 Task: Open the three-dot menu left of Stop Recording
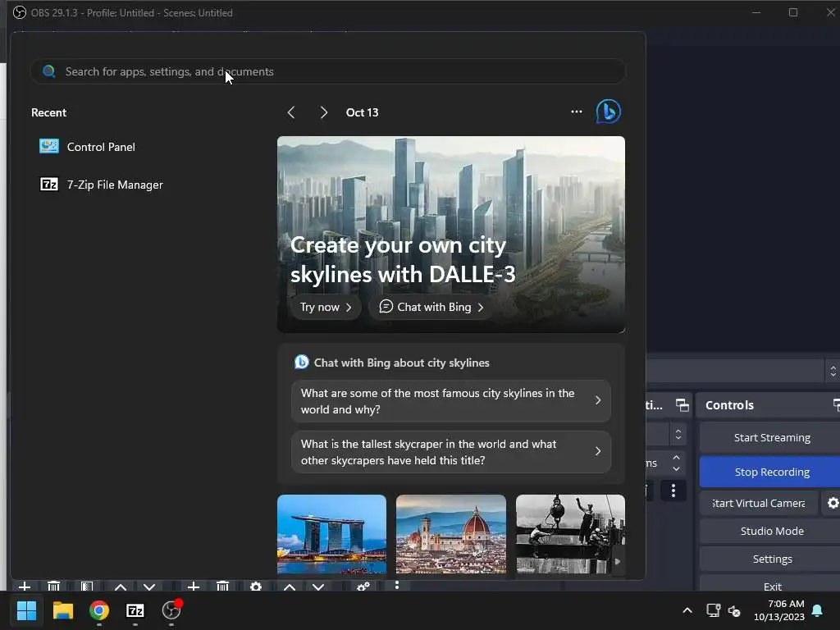point(673,490)
